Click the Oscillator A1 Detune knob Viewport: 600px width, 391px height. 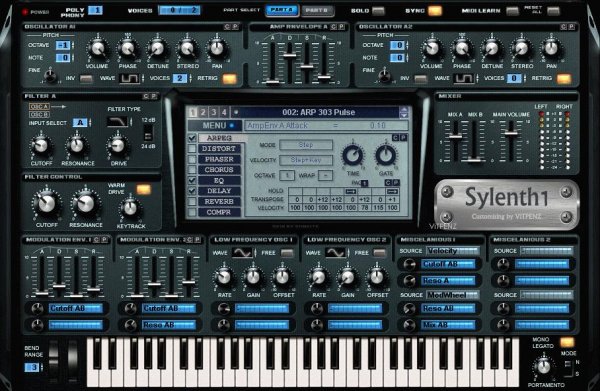157,49
